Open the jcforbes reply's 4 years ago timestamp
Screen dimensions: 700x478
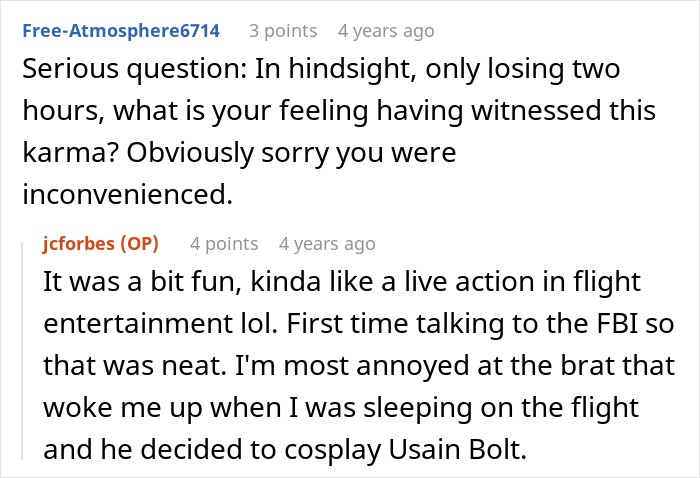[x=327, y=244]
